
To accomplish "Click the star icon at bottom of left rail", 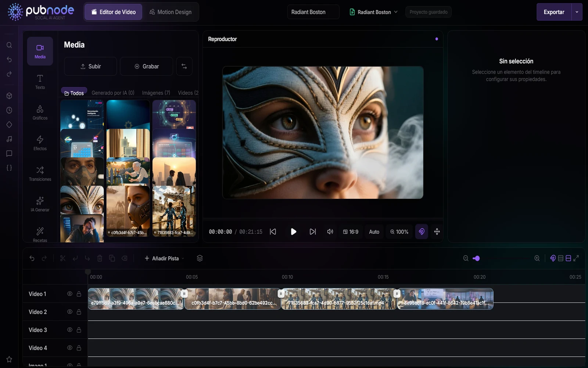I will (x=9, y=359).
